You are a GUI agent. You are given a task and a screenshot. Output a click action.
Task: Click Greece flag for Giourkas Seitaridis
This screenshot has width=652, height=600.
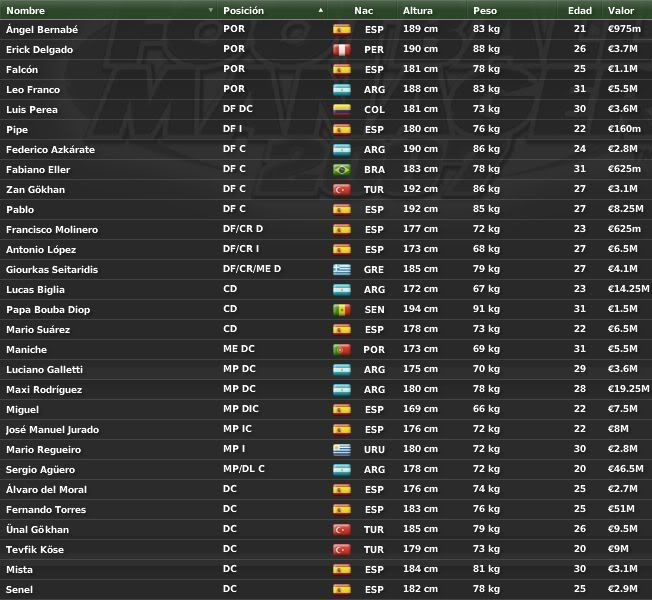(342, 269)
